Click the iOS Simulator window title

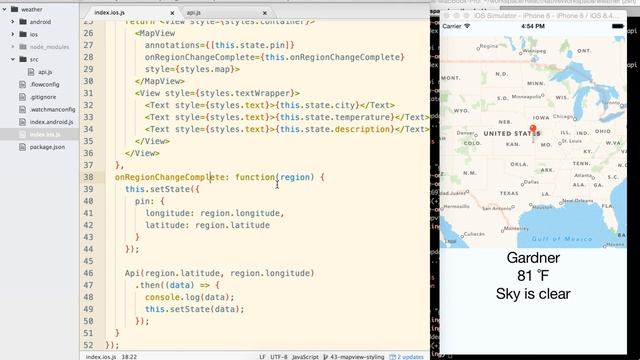point(546,16)
